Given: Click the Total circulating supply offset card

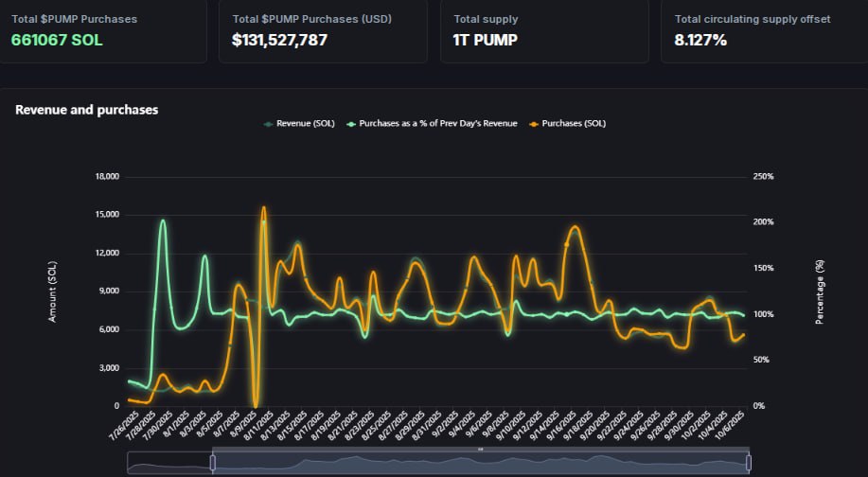Looking at the screenshot, I should click(x=763, y=30).
